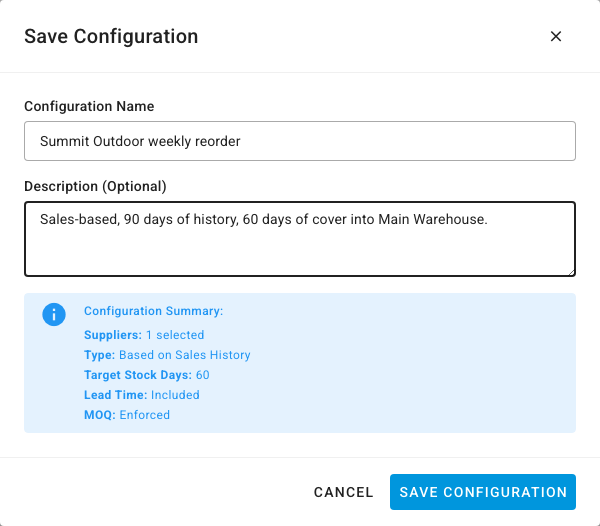Screen dimensions: 600x526
Task: Click the 'Description (Optional)' label
Action: [95, 186]
